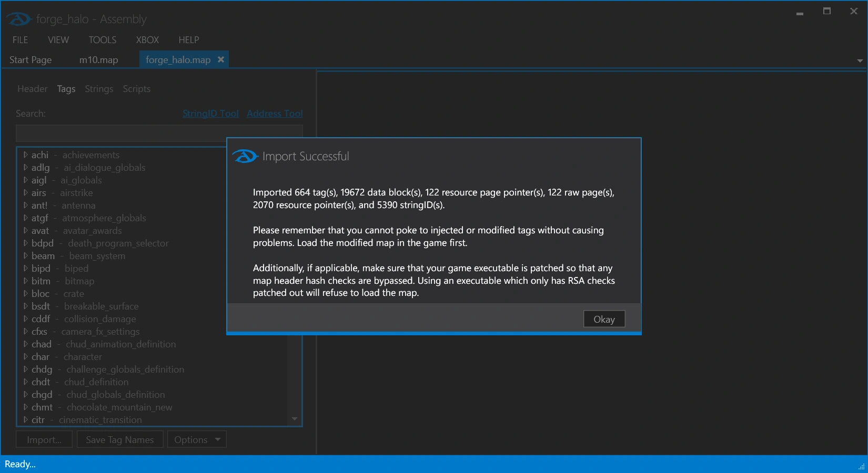This screenshot has width=868, height=473.
Task: Open the Address Tool link
Action: coord(275,114)
